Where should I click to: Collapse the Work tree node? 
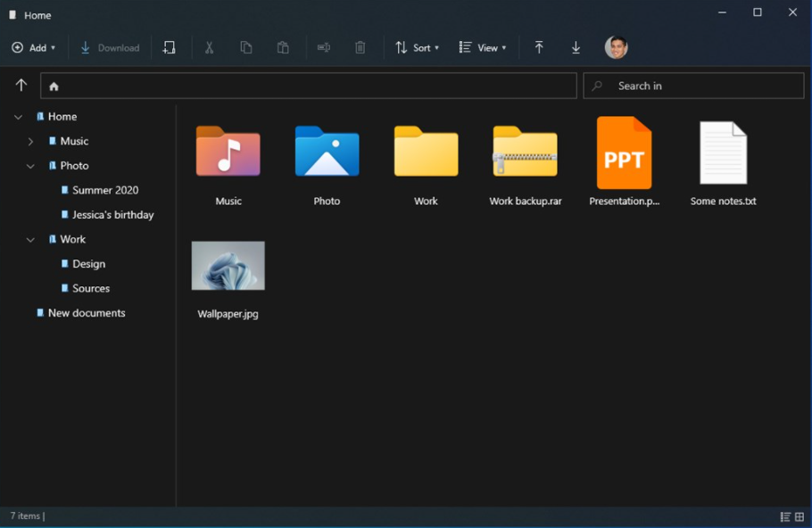(30, 240)
